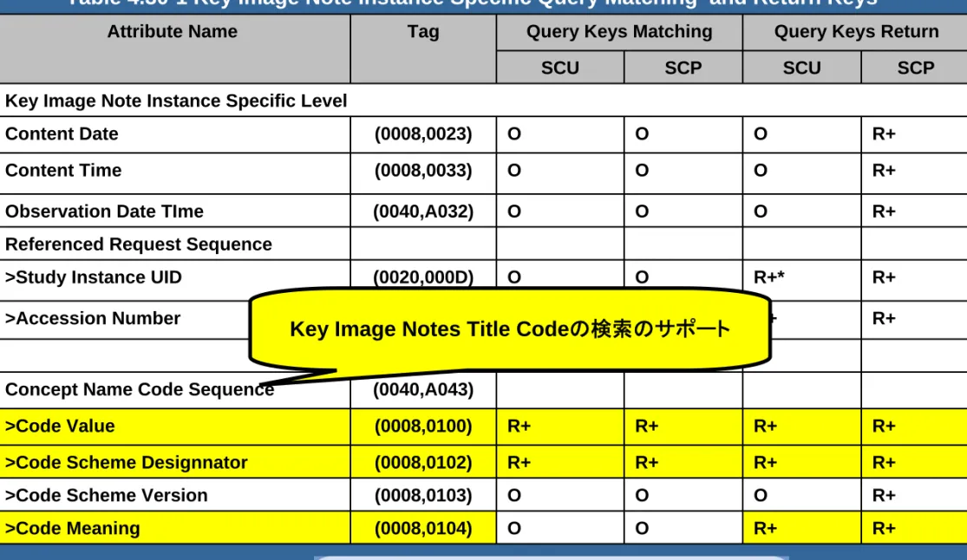Click the R+* value in Study Instance UID row

pyautogui.click(x=768, y=277)
